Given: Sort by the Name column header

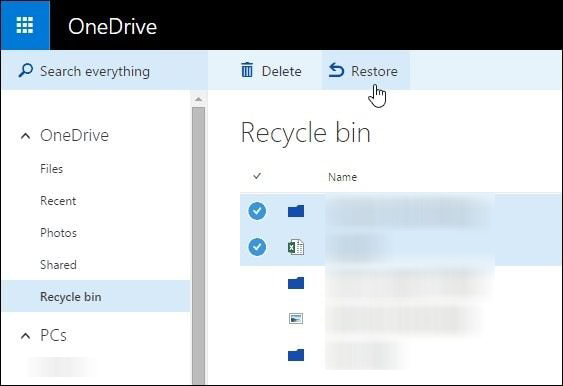Looking at the screenshot, I should 342,177.
